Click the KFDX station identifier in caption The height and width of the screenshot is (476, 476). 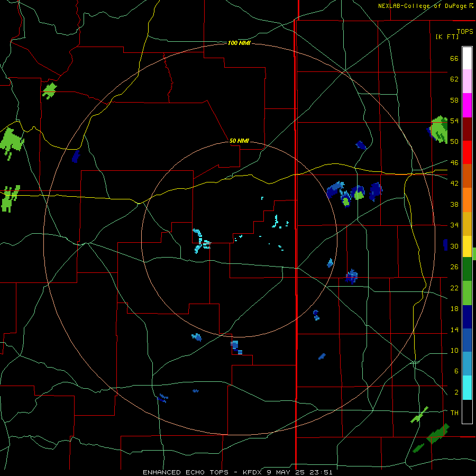pyautogui.click(x=253, y=472)
